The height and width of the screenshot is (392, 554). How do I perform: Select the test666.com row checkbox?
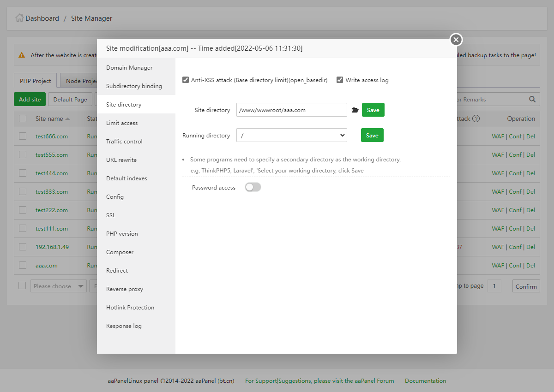pyautogui.click(x=23, y=136)
